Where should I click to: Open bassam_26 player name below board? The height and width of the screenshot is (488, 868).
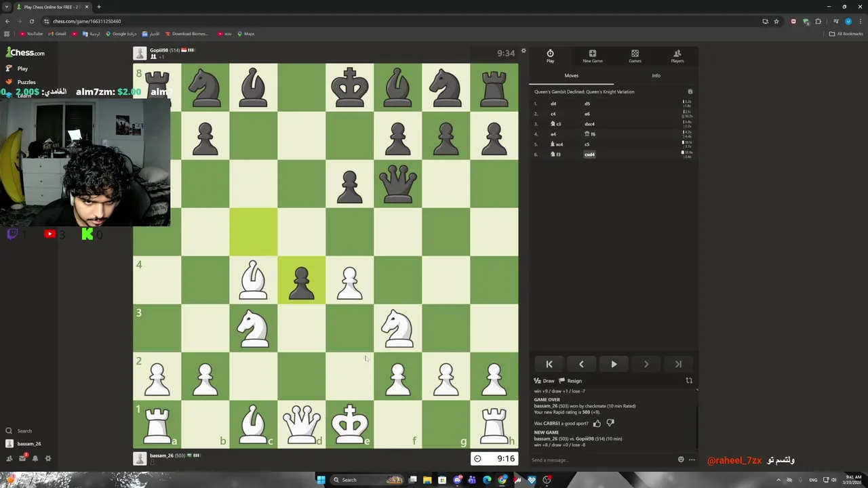[161, 455]
